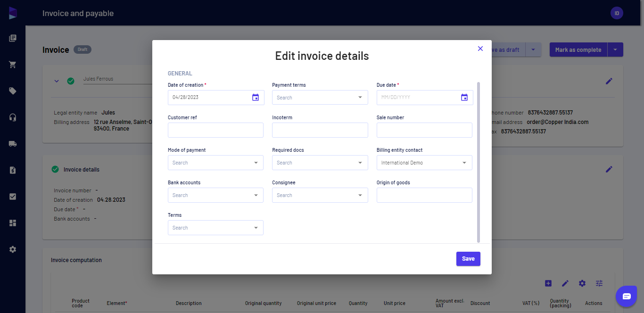This screenshot has width=644, height=313.
Task: Open the dashboard grid sidebar icon
Action: (13, 223)
